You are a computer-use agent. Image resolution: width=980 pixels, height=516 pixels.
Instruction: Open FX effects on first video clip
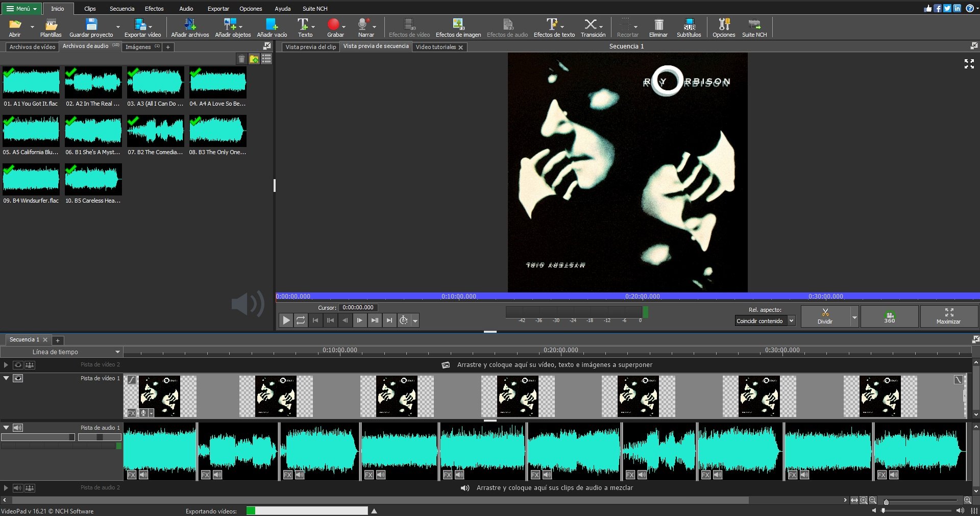click(x=132, y=413)
